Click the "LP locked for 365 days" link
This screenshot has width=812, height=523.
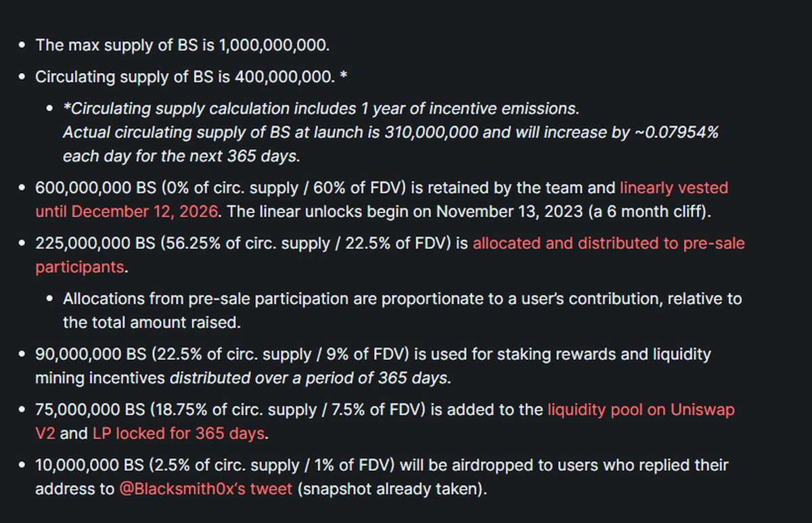[178, 433]
